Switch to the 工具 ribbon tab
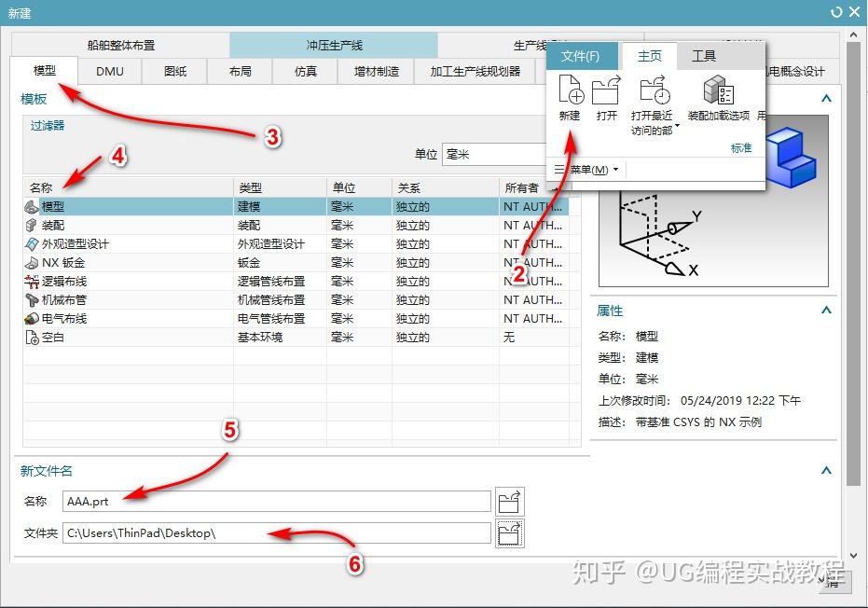The image size is (868, 608). [706, 56]
